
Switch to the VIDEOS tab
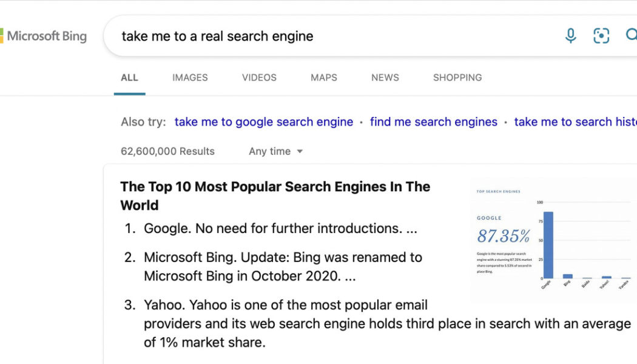(259, 78)
